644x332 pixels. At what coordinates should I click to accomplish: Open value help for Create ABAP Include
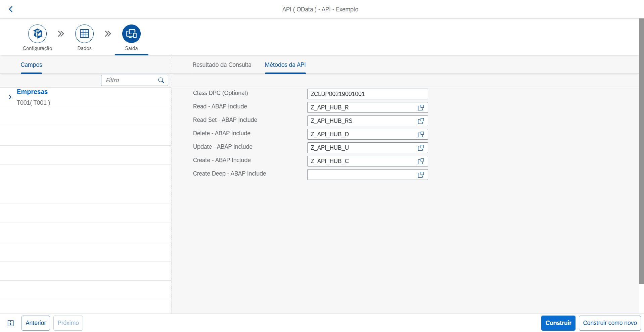pos(421,161)
